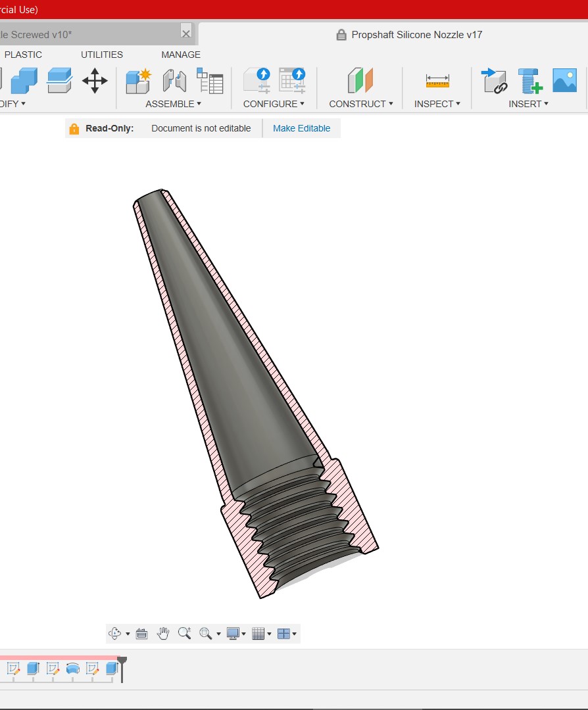Click the New Component icon

pyautogui.click(x=138, y=81)
